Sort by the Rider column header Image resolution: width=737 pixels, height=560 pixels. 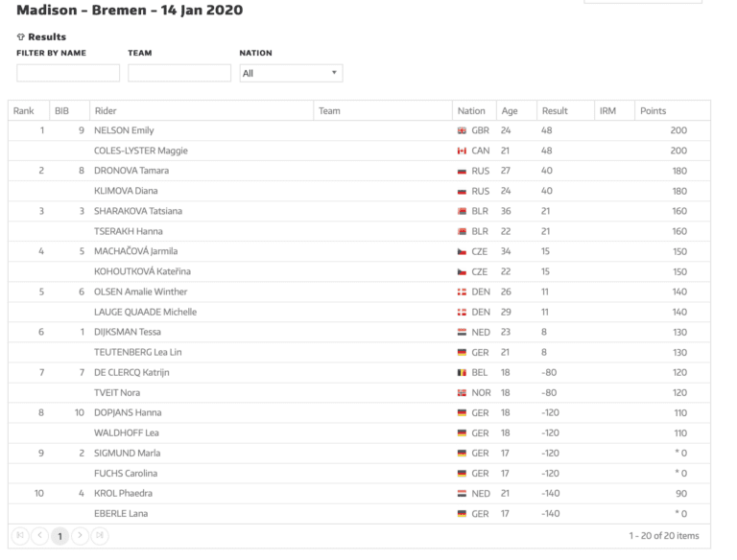click(106, 111)
